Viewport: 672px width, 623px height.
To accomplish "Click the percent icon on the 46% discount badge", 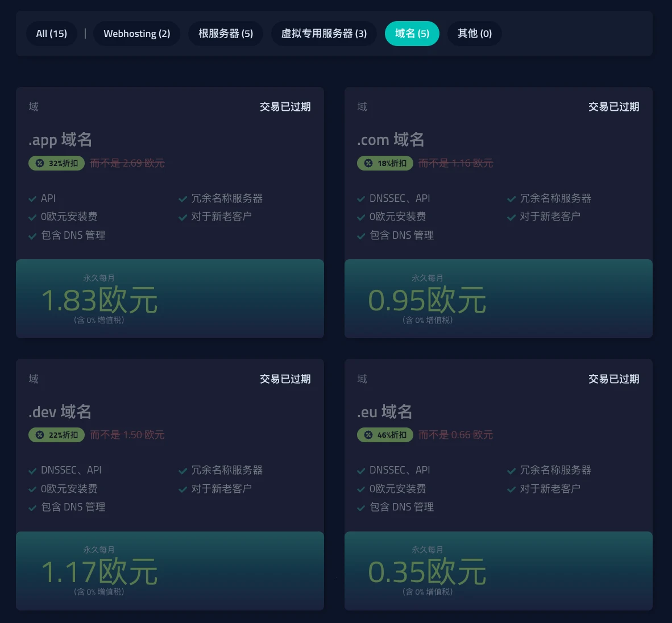I will [x=367, y=435].
